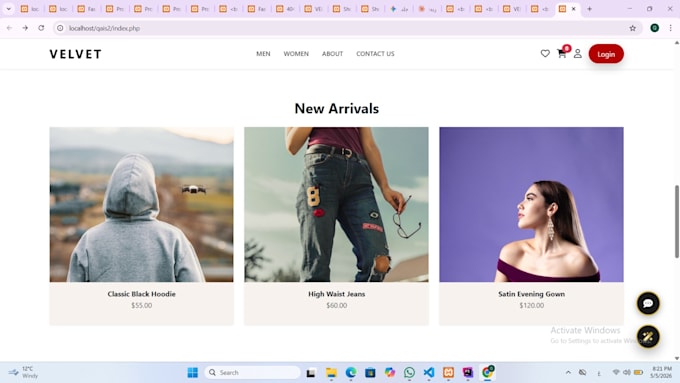
Task: Open the magic wand floating button
Action: 648,337
